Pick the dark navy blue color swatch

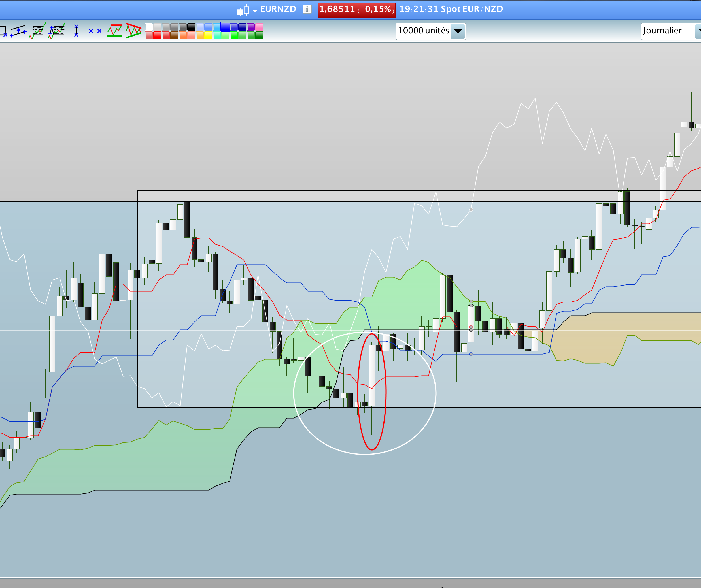tap(242, 27)
